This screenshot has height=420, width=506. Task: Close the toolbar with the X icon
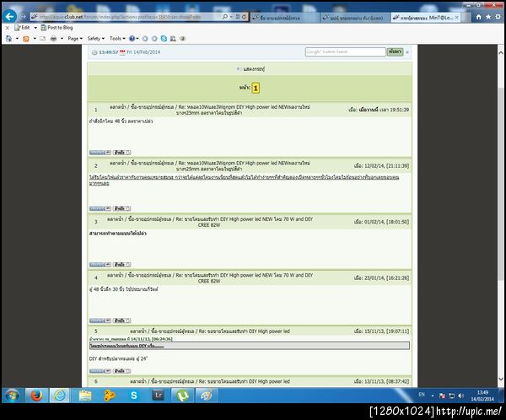[8, 28]
